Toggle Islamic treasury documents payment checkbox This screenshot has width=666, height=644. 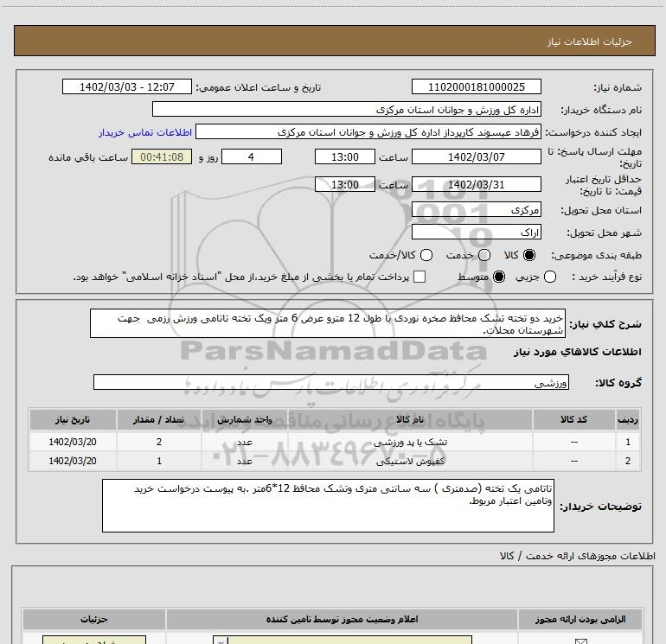click(x=419, y=277)
